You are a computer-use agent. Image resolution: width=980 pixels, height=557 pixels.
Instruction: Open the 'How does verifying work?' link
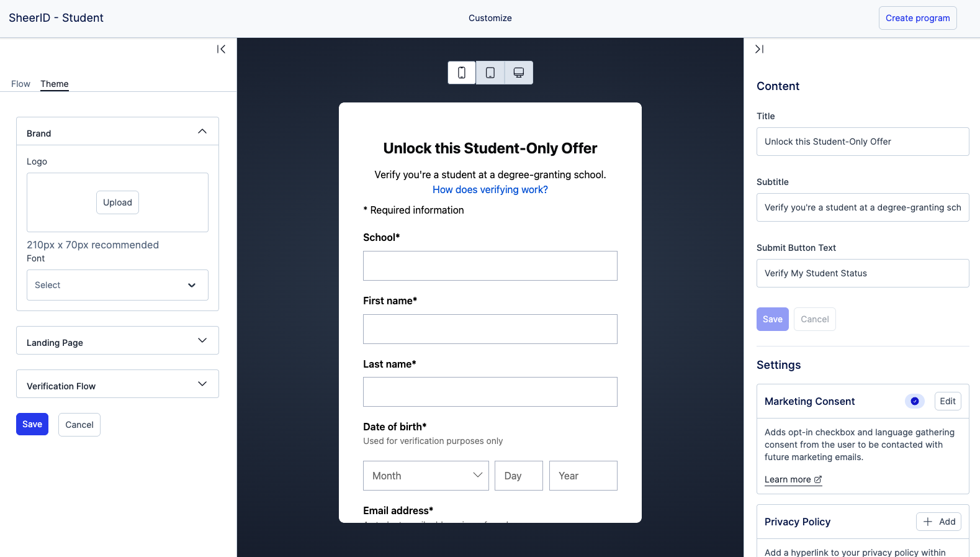490,189
